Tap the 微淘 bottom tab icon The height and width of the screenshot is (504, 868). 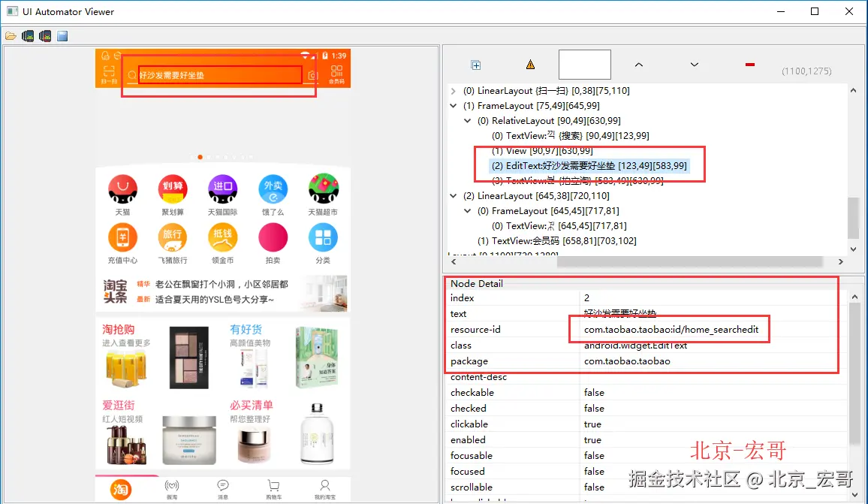tap(172, 490)
